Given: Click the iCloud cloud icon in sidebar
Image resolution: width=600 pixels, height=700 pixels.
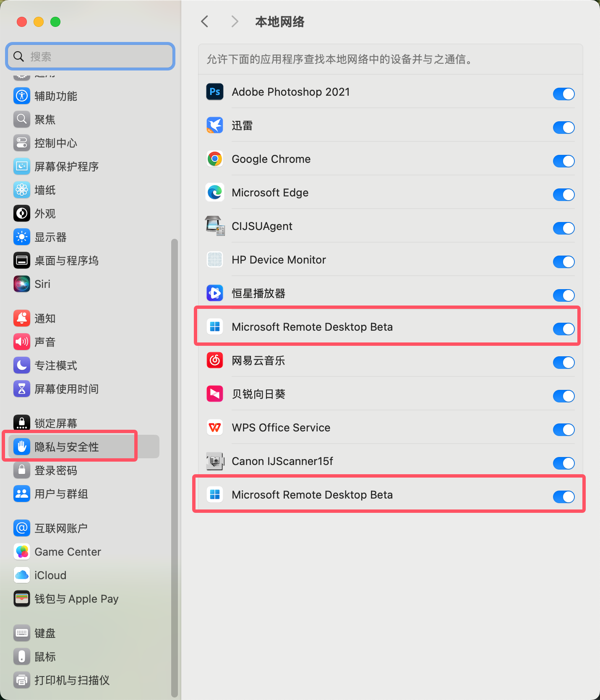Looking at the screenshot, I should pyautogui.click(x=22, y=575).
